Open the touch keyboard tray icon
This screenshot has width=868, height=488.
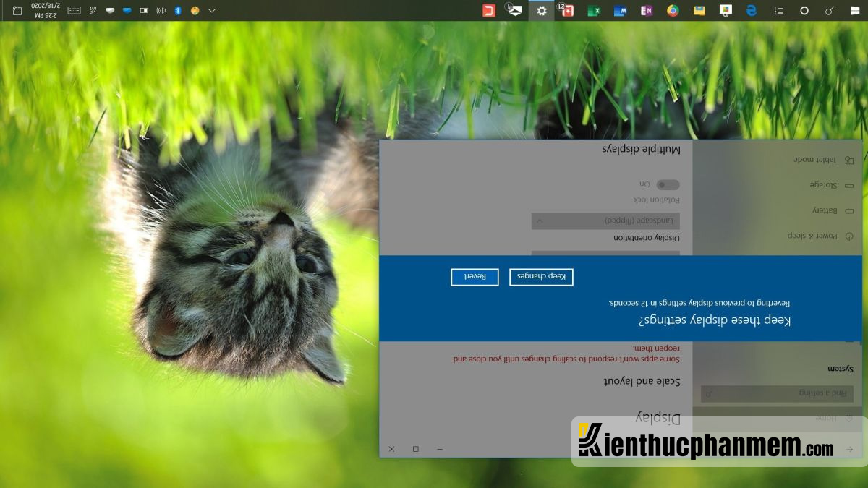[74, 11]
